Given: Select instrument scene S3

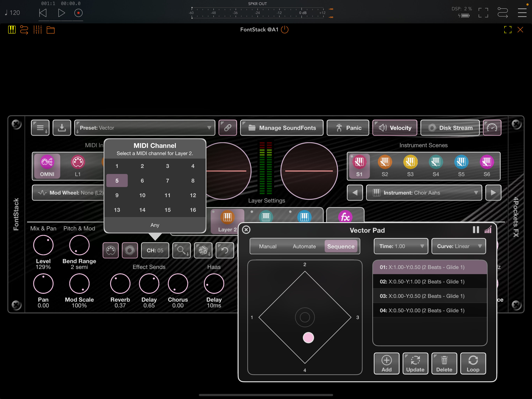Looking at the screenshot, I should pos(410,166).
